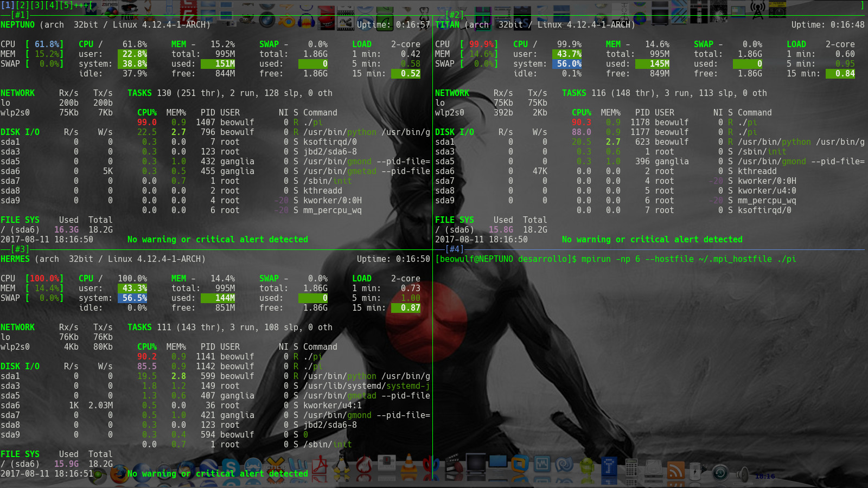Open the system monitor graph icon
The height and width of the screenshot is (488, 868).
[x=542, y=465]
